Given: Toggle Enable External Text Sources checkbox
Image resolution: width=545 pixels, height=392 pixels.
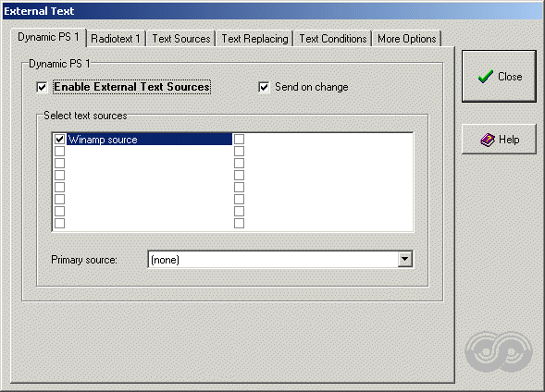Looking at the screenshot, I should 42,87.
